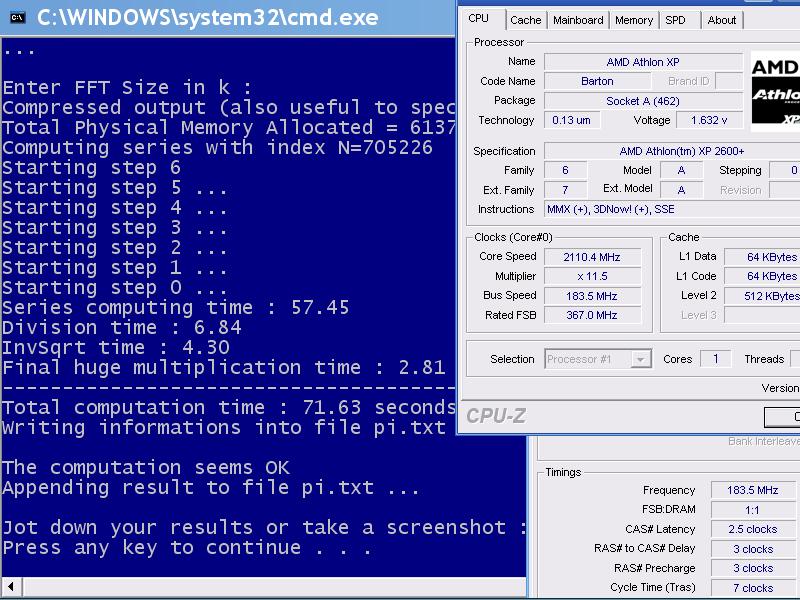The width and height of the screenshot is (800, 600).
Task: Click the Cores count field
Action: [x=716, y=359]
